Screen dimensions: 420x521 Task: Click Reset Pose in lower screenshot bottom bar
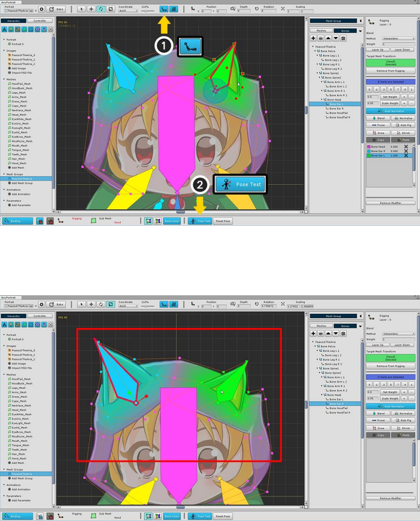click(223, 516)
